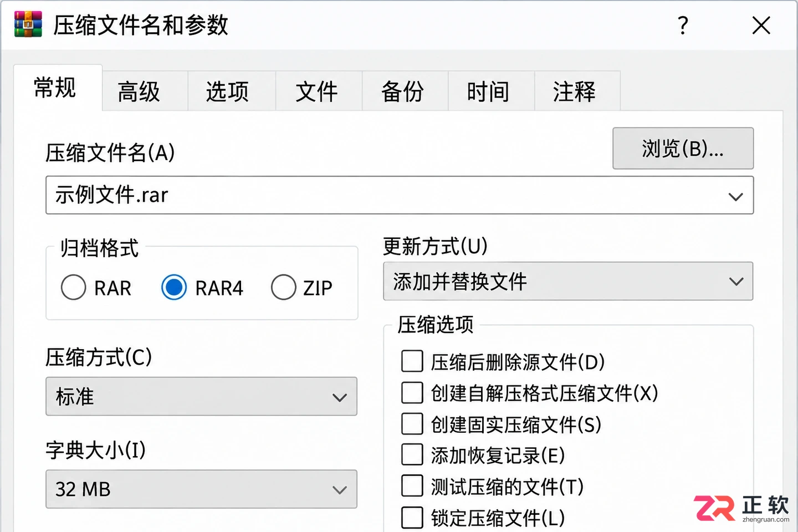Expand the archive name history dropdown arrow
This screenshot has height=532, width=798.
735,196
